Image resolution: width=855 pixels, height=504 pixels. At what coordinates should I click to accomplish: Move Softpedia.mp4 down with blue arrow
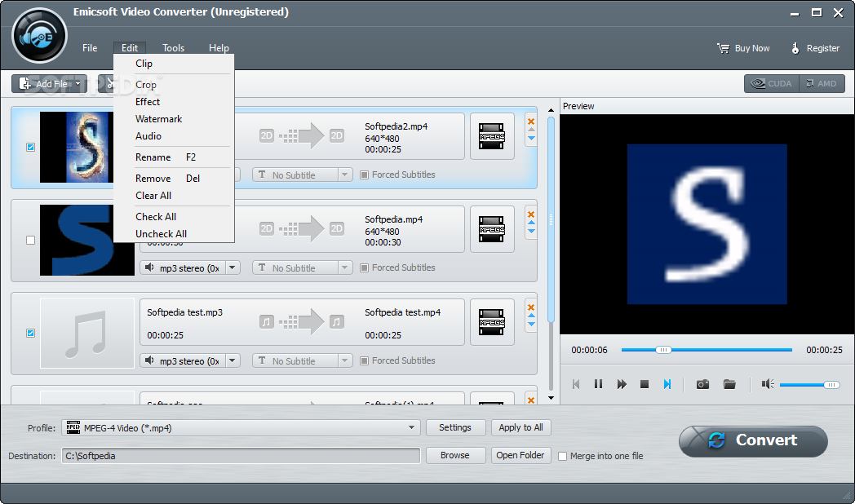point(531,232)
